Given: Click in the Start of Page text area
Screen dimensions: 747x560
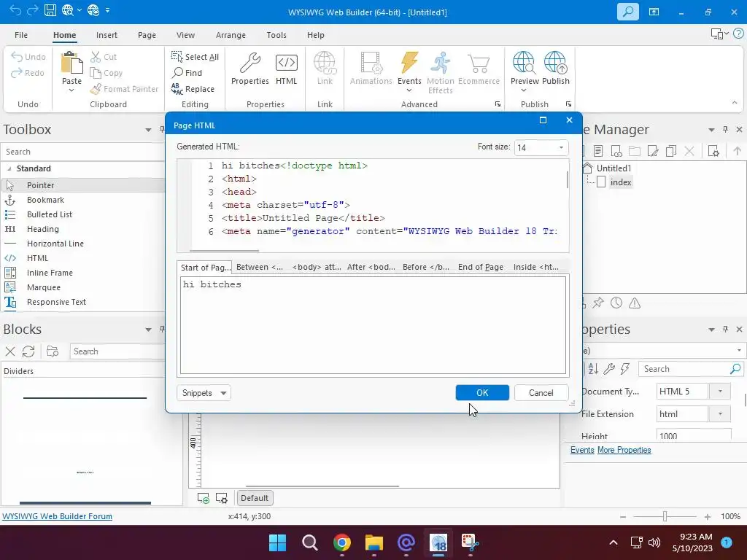Looking at the screenshot, I should point(373,325).
